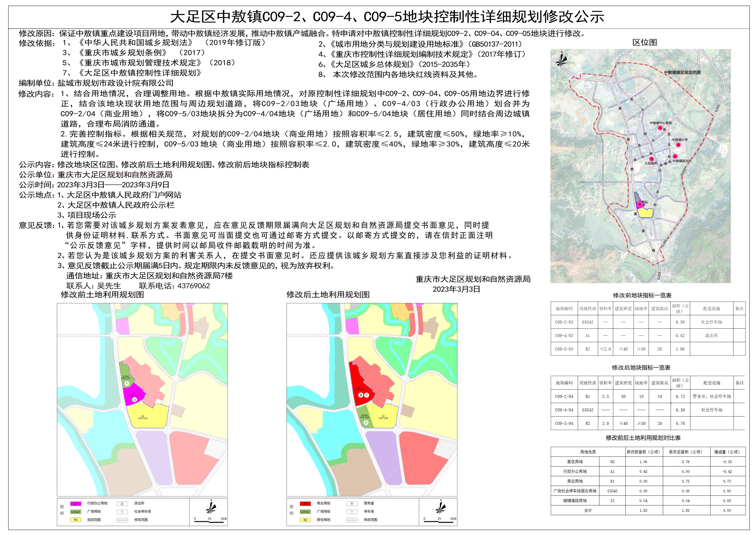Click the 派 legend symbol next to 派出所
The width and height of the screenshot is (756, 535).
122,504
